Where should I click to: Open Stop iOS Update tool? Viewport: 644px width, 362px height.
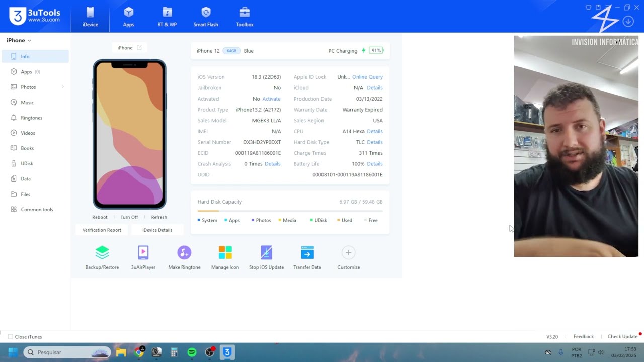click(266, 258)
